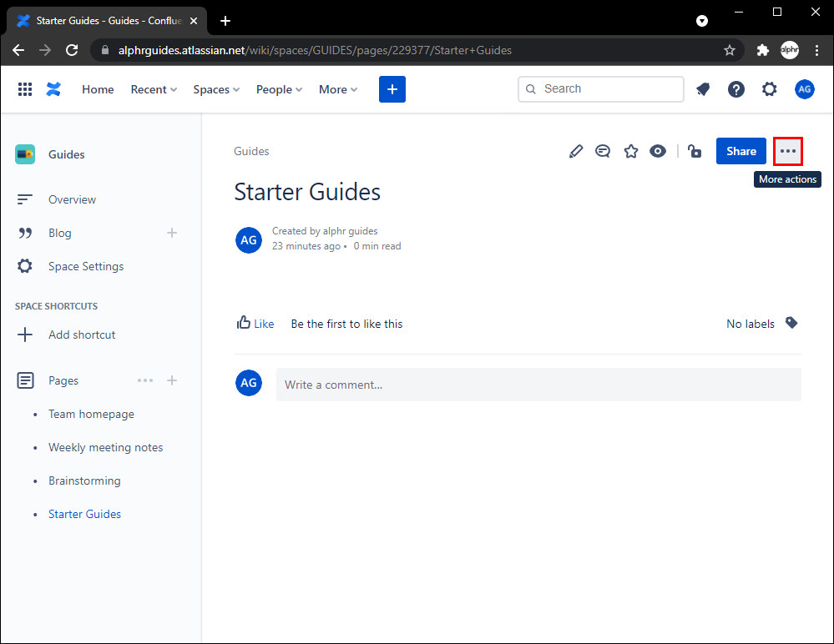Open page restrictions padlock icon
834x644 pixels.
click(x=695, y=151)
